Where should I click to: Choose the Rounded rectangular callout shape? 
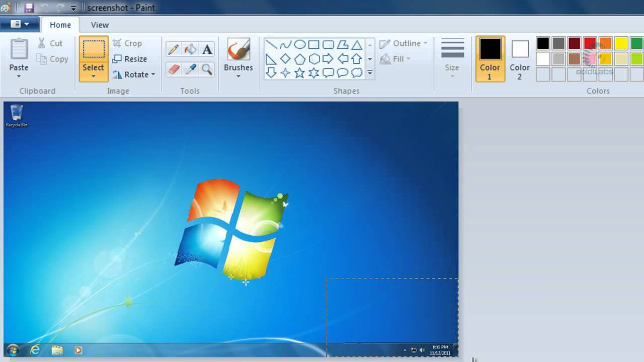click(328, 73)
